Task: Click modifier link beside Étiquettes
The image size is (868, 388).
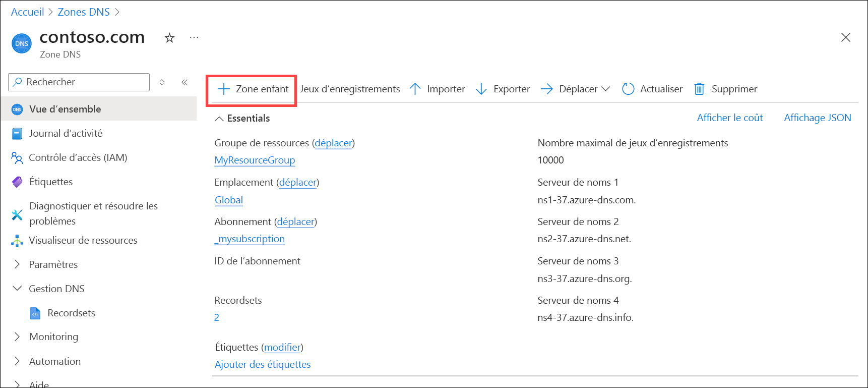Action: (x=282, y=347)
